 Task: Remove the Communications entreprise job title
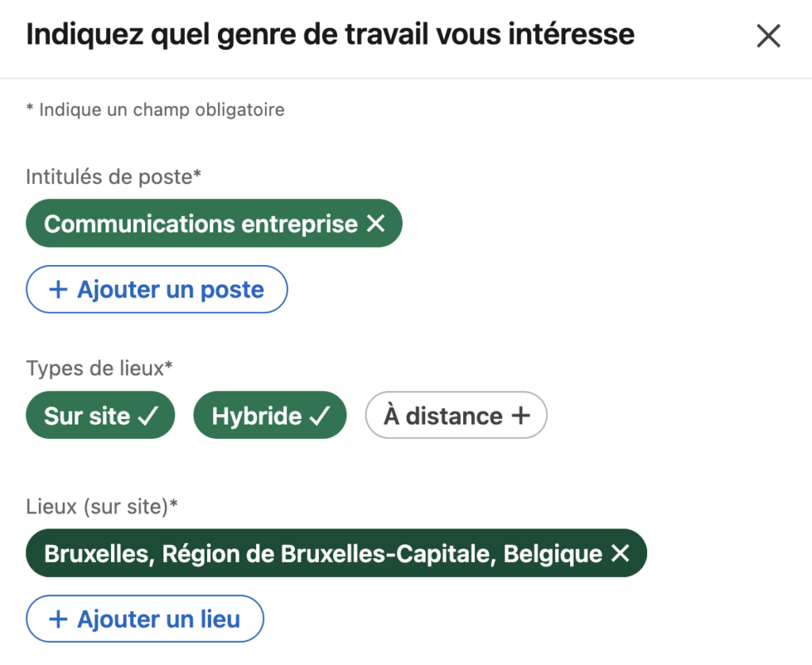point(376,225)
